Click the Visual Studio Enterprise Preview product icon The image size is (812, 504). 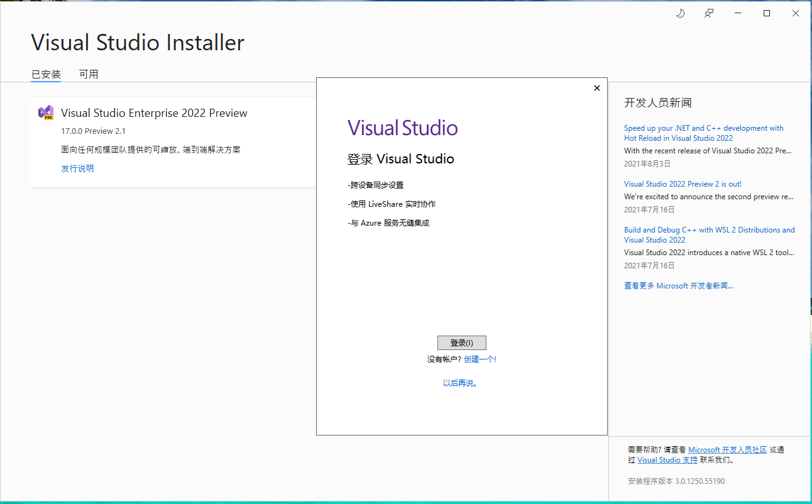45,112
